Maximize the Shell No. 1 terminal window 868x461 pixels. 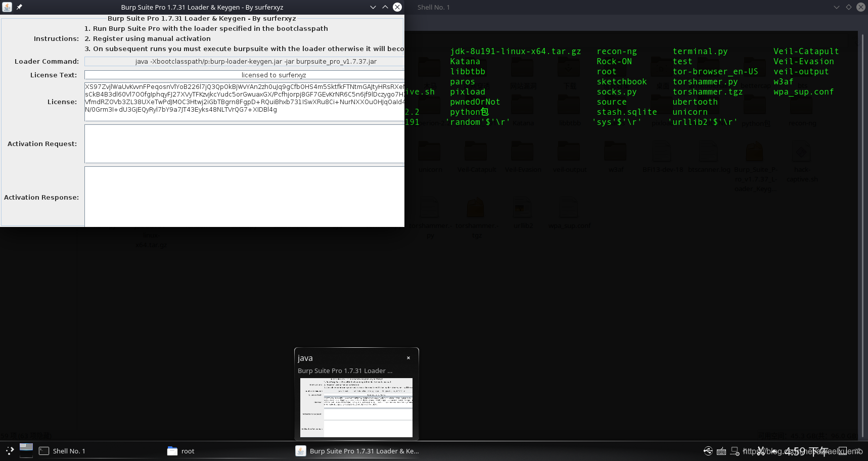(x=849, y=7)
